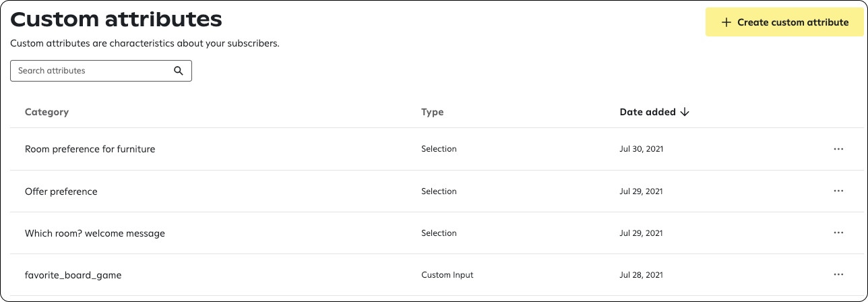The image size is (868, 302).
Task: Click Selection type in Offer preference row
Action: pyautogui.click(x=439, y=191)
